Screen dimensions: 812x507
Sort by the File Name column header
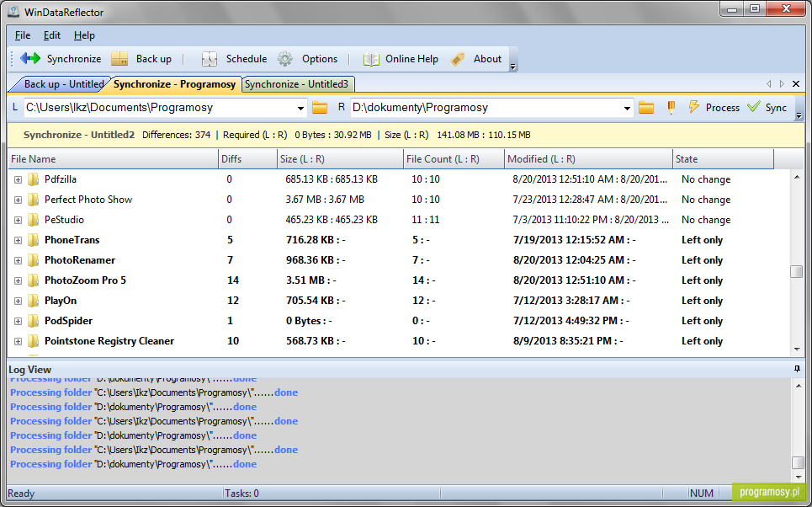coord(113,159)
